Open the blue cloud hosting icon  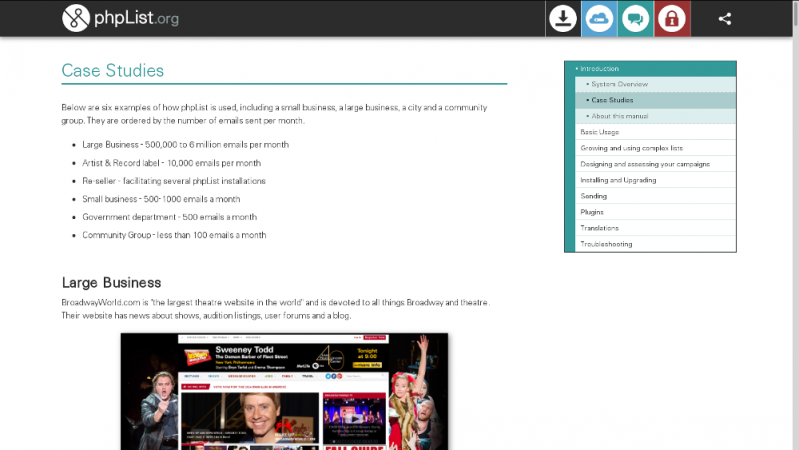[x=599, y=18]
